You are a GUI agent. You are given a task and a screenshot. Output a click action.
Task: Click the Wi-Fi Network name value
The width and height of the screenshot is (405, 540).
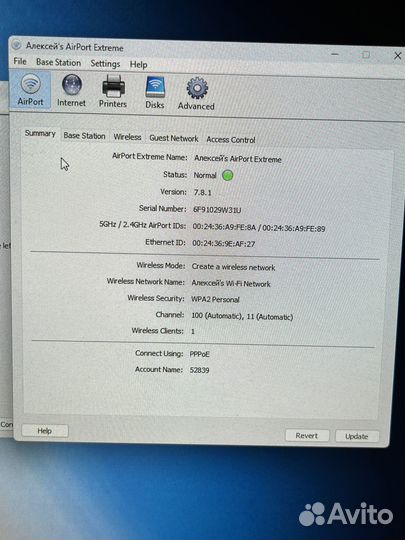pyautogui.click(x=231, y=284)
